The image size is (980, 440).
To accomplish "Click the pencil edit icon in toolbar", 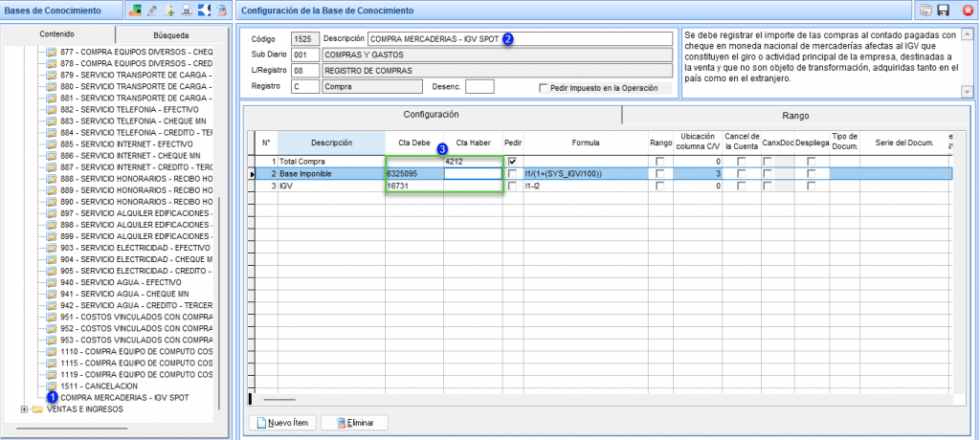I will point(152,10).
